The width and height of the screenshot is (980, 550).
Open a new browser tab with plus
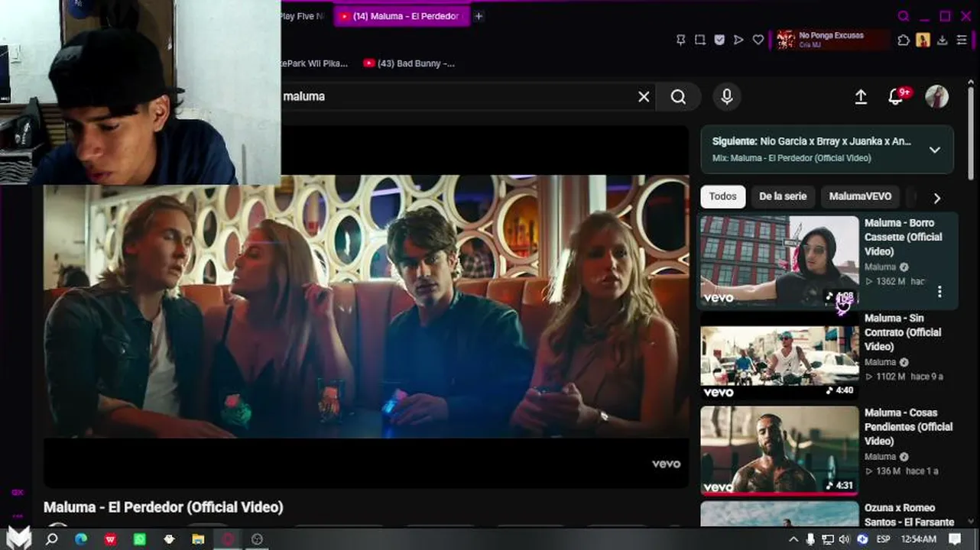[479, 16]
